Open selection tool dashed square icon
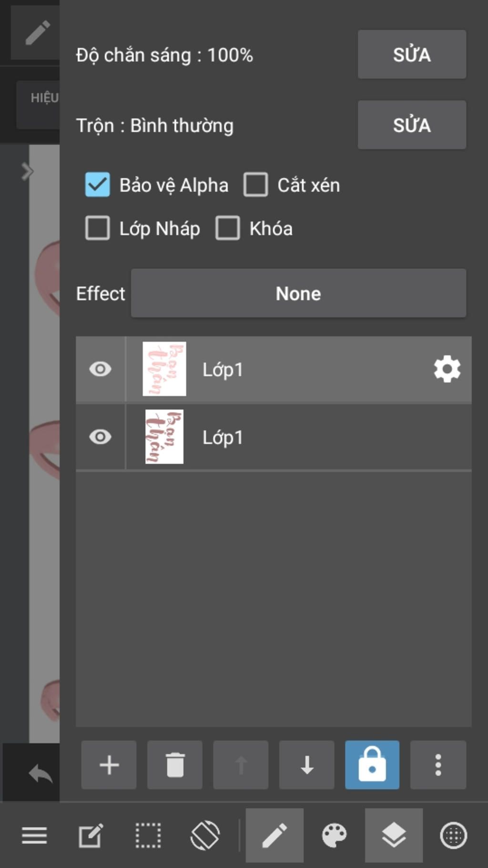488x868 pixels. click(x=148, y=835)
